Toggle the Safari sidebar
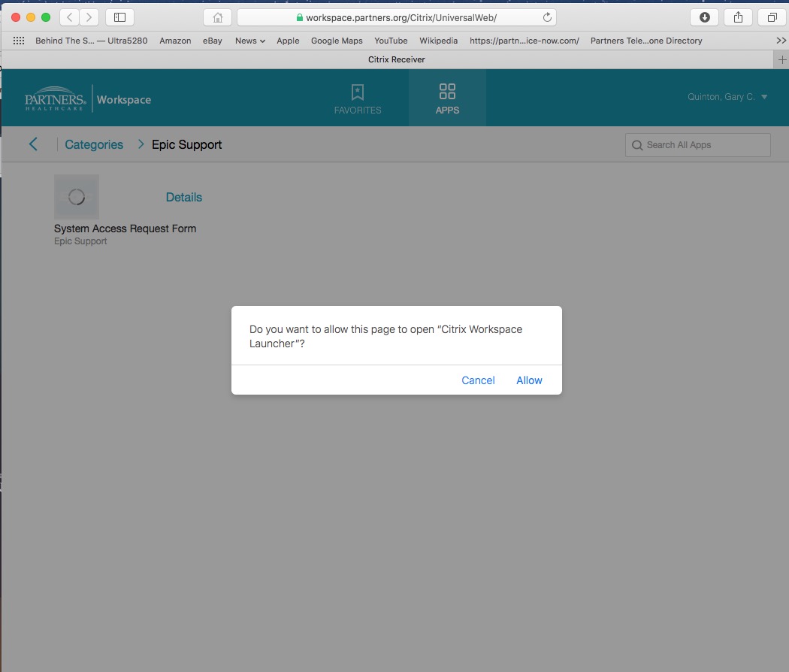The image size is (789, 672). tap(119, 17)
